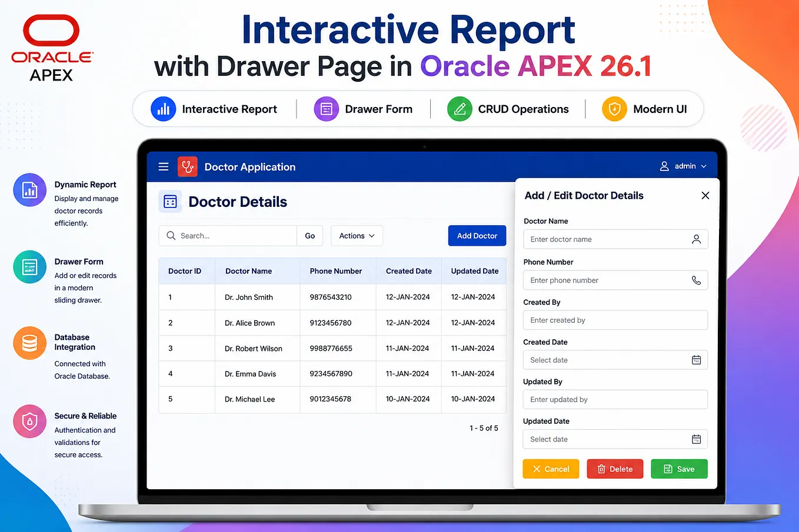Click the Go search button
The width and height of the screenshot is (799, 532).
pos(310,236)
